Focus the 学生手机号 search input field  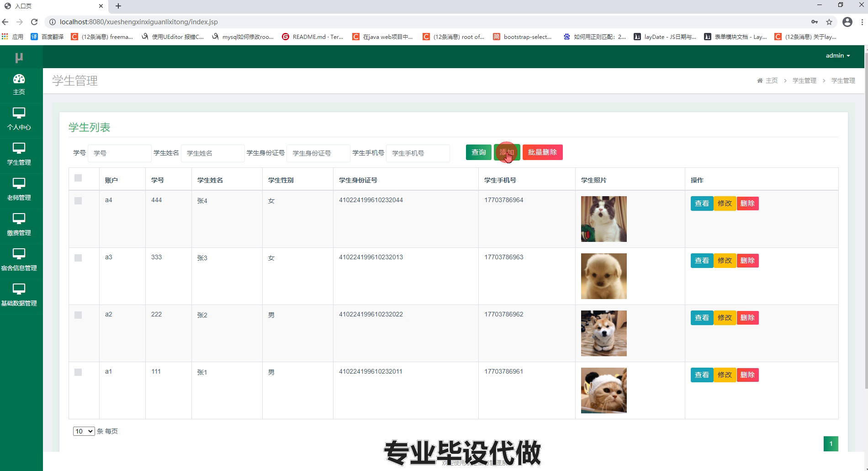[x=418, y=153]
